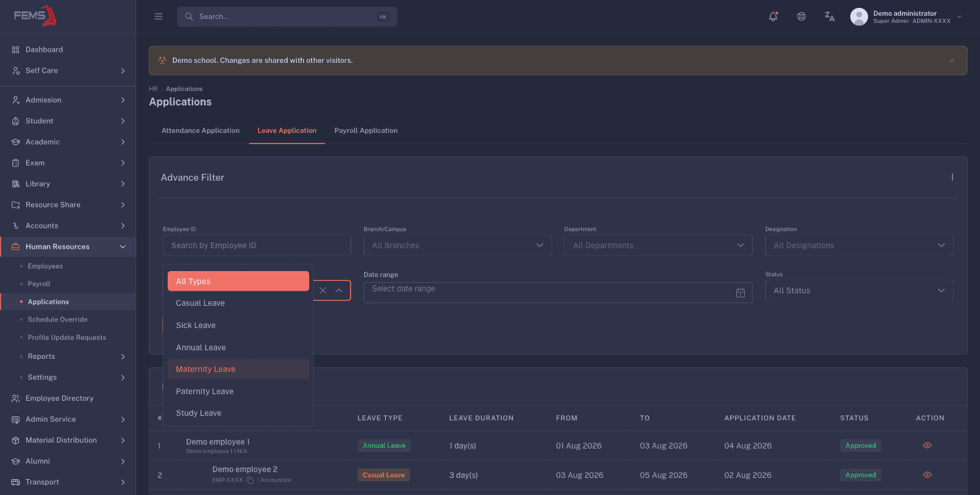This screenshot has height=495, width=980.
Task: Switch to Payroll Application tab
Action: tap(366, 130)
